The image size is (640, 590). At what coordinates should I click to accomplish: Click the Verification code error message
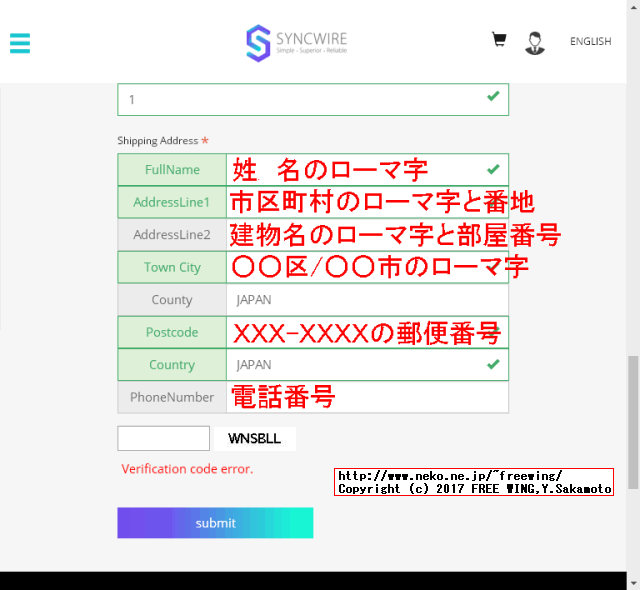[x=187, y=469]
